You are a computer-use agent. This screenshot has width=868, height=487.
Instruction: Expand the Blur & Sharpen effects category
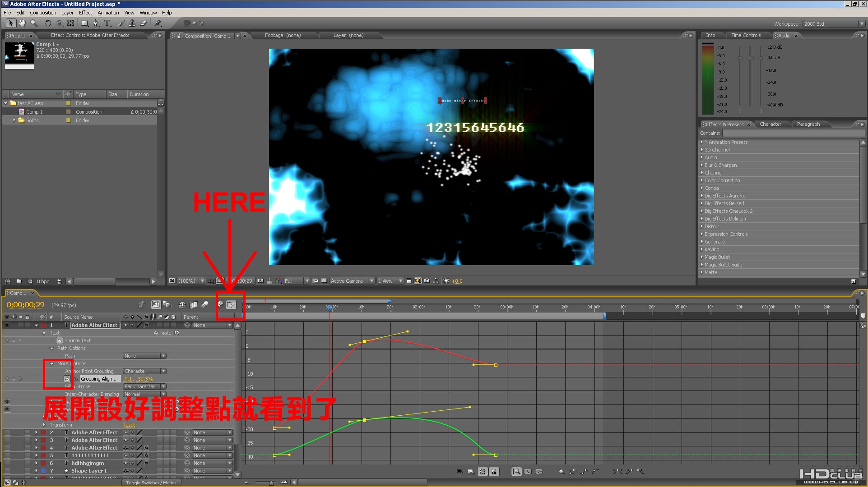click(x=720, y=165)
